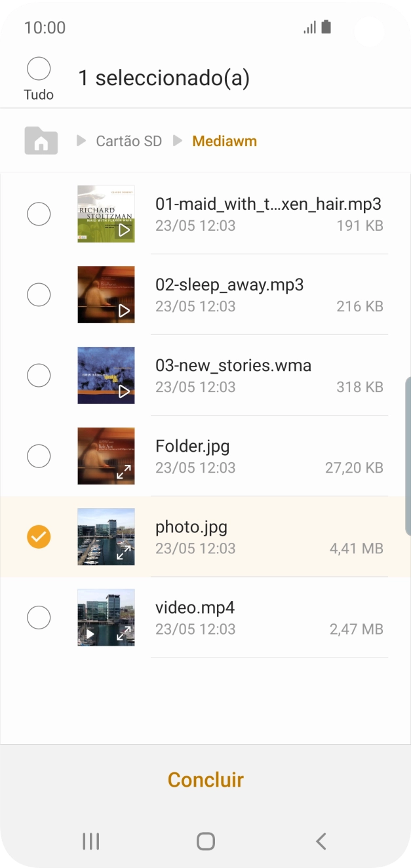This screenshot has width=411, height=868.
Task: Uncheck the photo.jpg selection checkmark
Action: tap(39, 537)
